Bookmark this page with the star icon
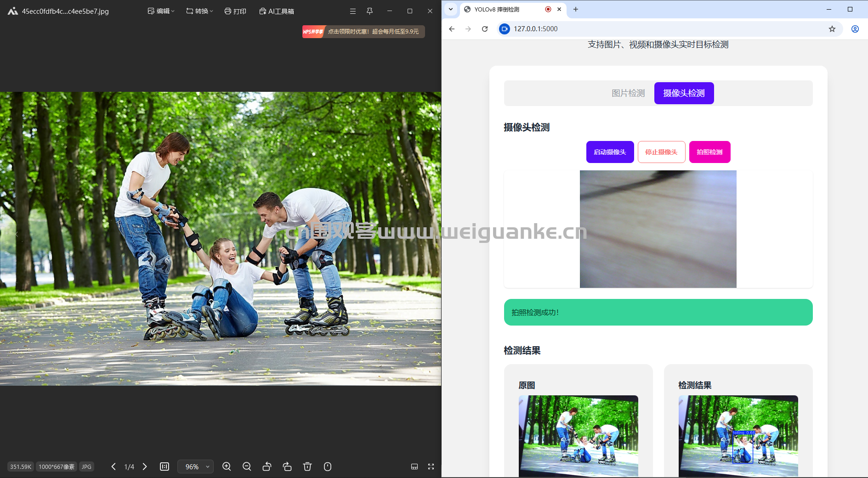868x478 pixels. click(832, 29)
